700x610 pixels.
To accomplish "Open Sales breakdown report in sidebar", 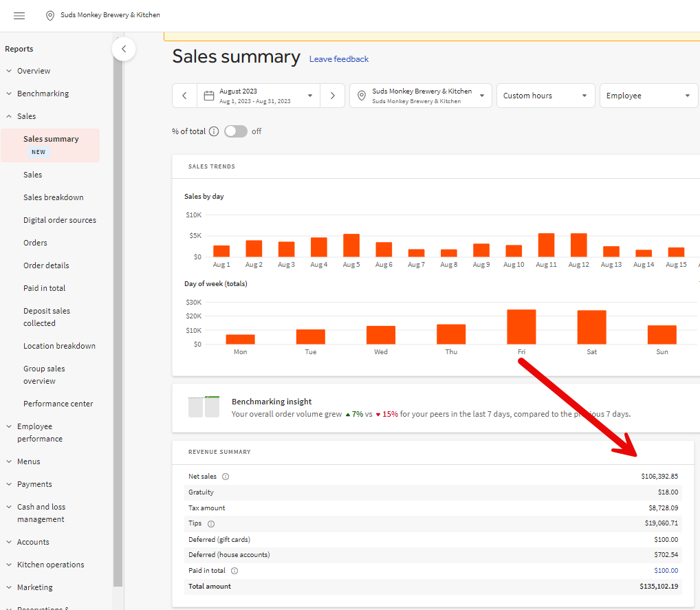I will 53,197.
